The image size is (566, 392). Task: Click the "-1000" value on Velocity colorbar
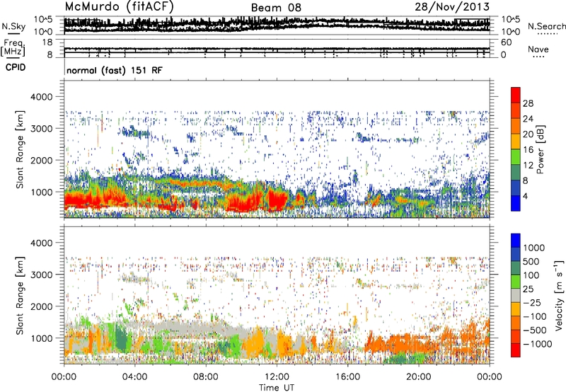point(538,344)
